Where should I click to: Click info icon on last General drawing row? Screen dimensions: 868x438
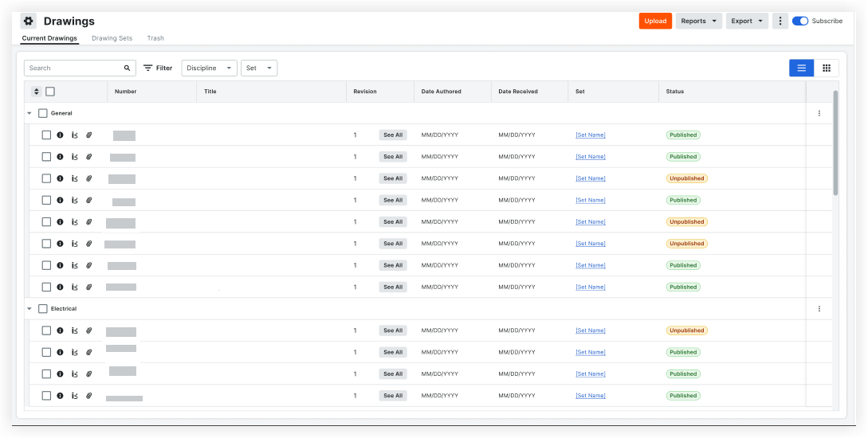click(x=60, y=287)
